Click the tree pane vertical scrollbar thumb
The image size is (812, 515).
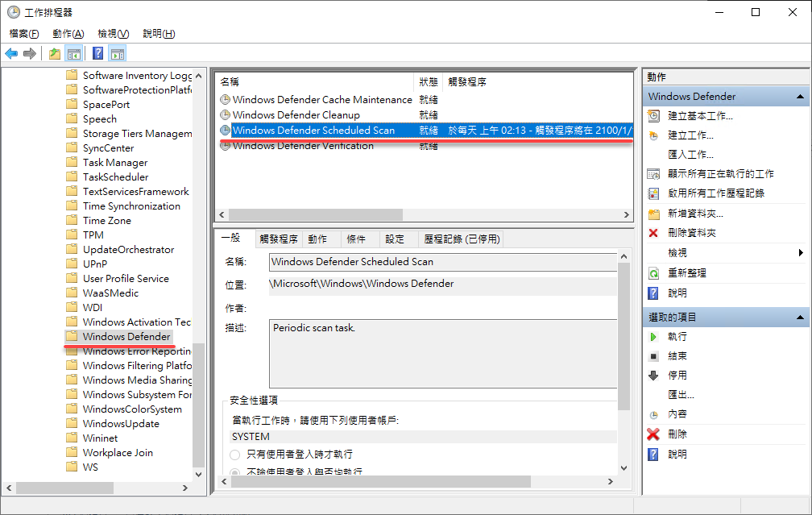click(x=198, y=405)
